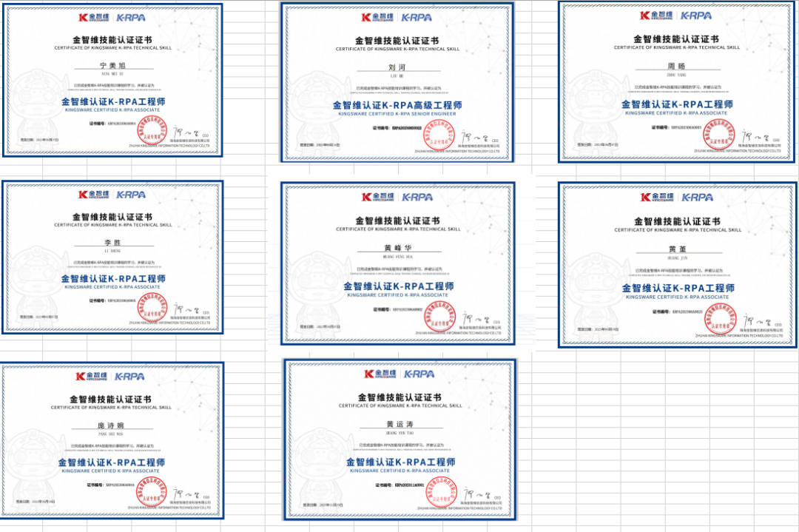Viewport: 799px width, 532px height.
Task: Click the K-RPA logo on 黄运涛's certificate
Action: coord(419,374)
